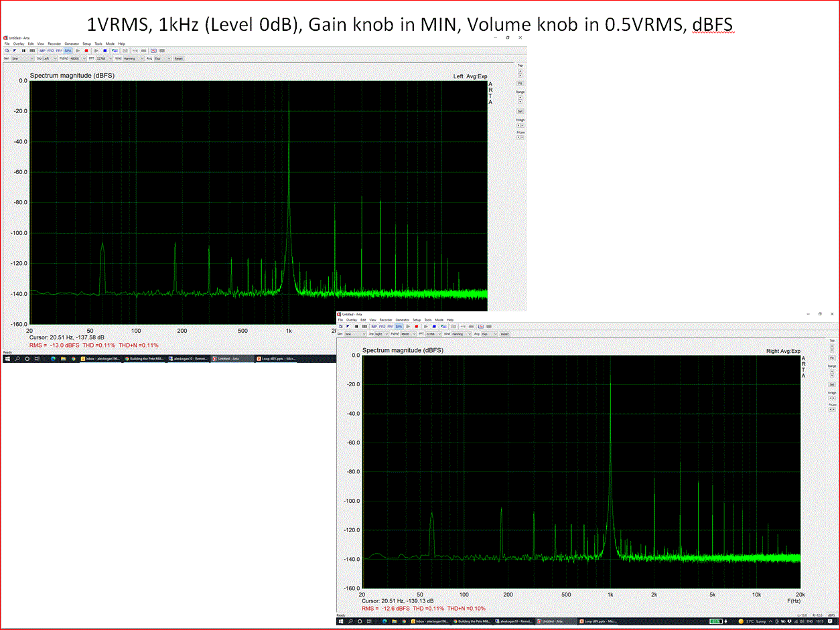Open Loop dBV.pptx PowerPoint item on lower-right taskbar
840x630 pixels.
(x=598, y=621)
